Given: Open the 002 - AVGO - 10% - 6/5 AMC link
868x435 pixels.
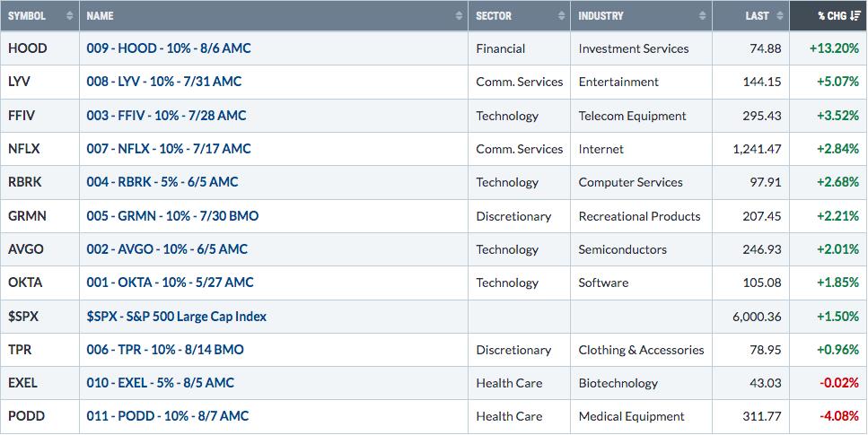Looking at the screenshot, I should pos(167,249).
